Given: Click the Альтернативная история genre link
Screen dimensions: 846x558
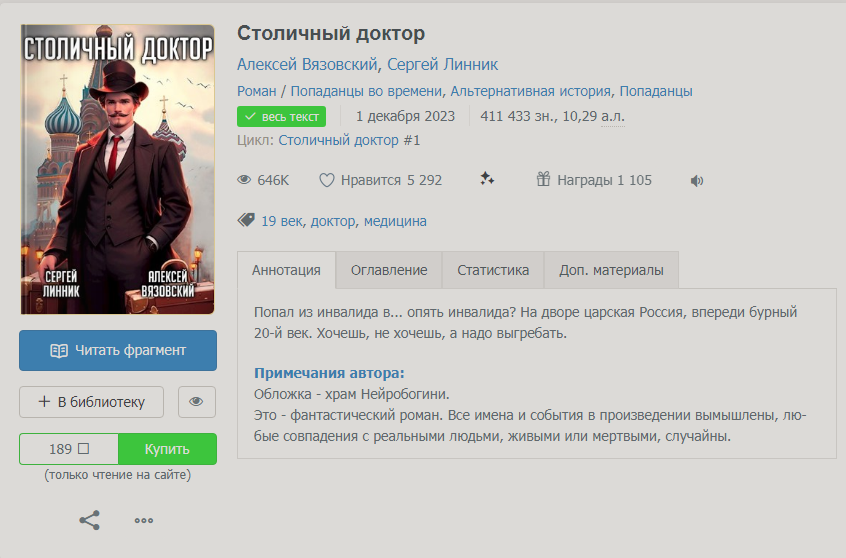Looking at the screenshot, I should (530, 91).
